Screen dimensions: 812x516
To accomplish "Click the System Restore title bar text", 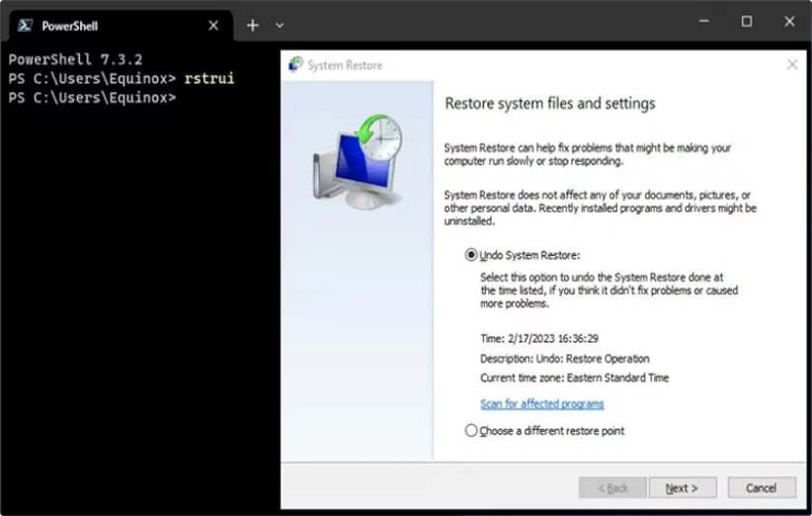I will [x=345, y=65].
